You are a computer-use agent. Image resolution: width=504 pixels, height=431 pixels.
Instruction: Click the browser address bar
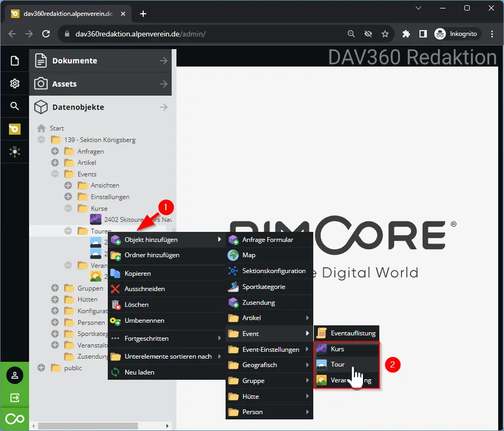click(x=206, y=34)
